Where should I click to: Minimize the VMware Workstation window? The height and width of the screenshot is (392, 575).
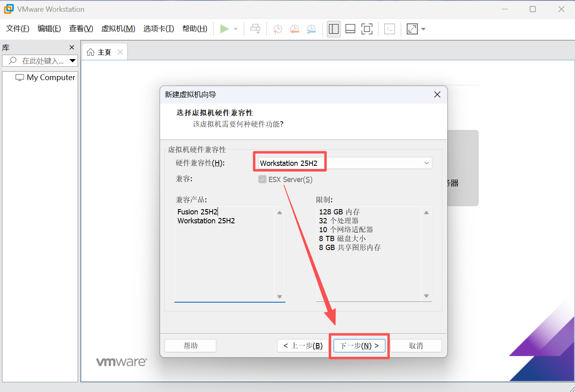click(505, 9)
